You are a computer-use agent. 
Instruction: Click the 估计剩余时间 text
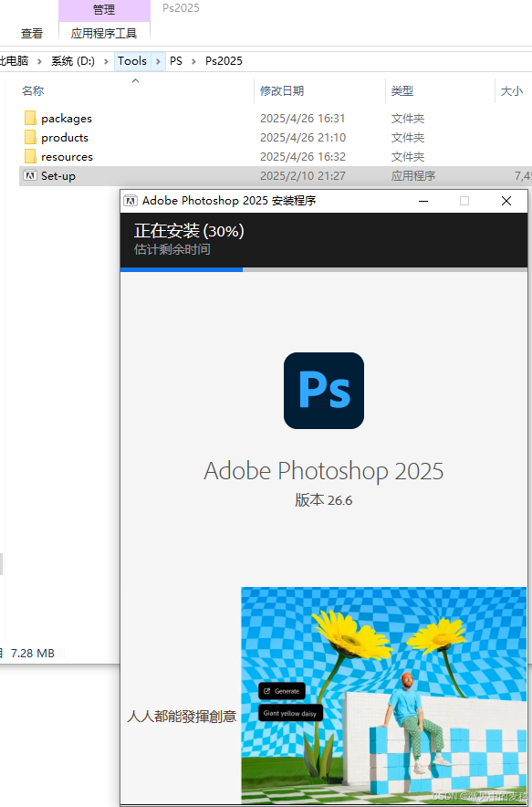(x=172, y=249)
